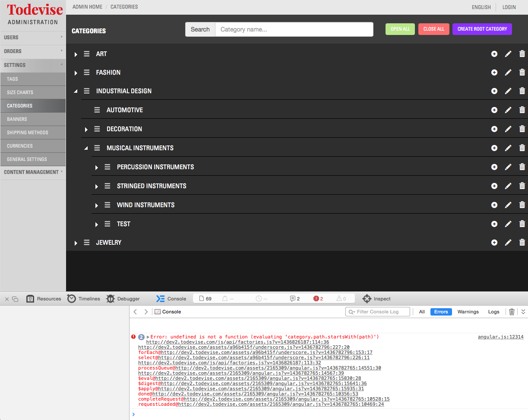Go to ADMIN HOME breadcrumb

[88, 7]
